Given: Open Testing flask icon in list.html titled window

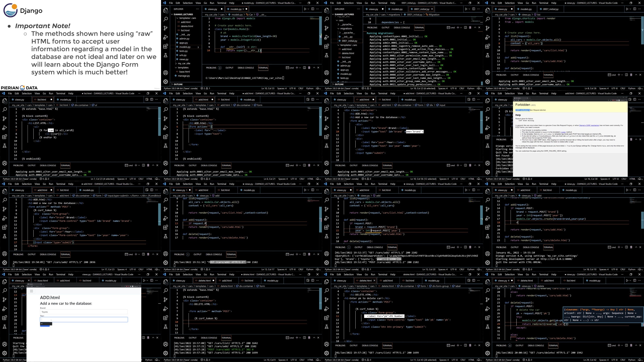Looking at the screenshot, I should point(4,146).
